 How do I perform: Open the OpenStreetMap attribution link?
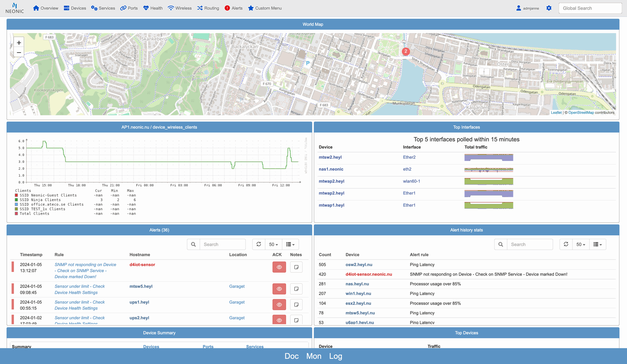[581, 113]
